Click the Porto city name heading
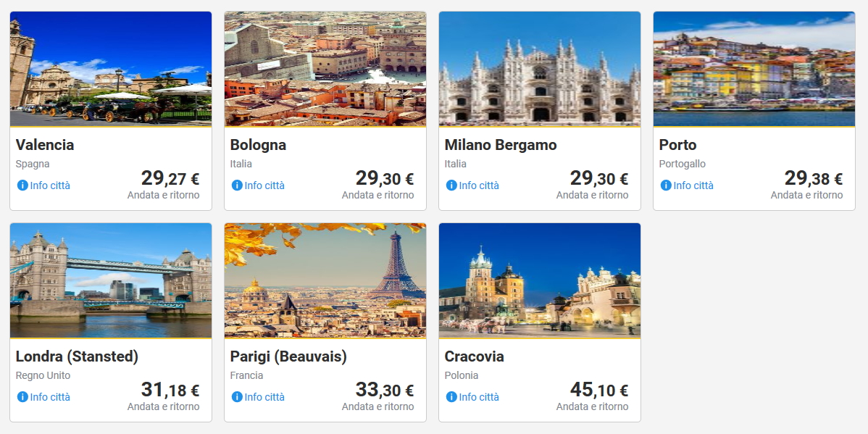868x434 pixels. click(x=677, y=145)
